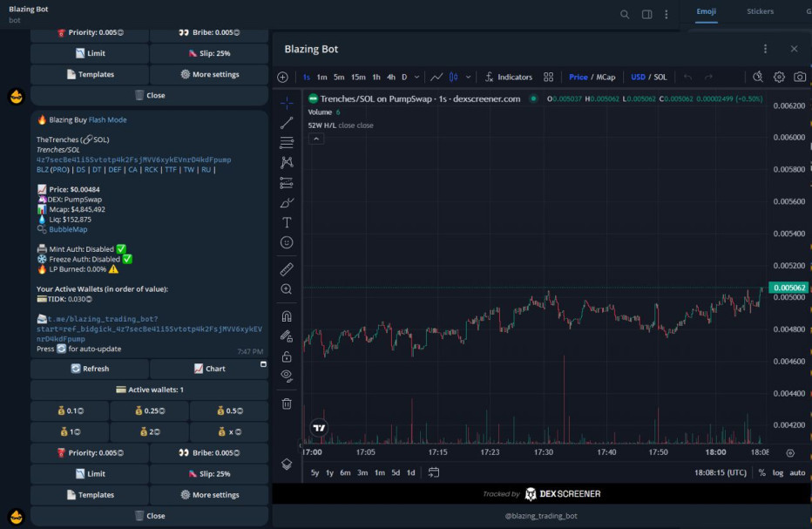Click price scale settings icon at bottom right
Viewport: 812px width, 529px height.
tap(790, 453)
